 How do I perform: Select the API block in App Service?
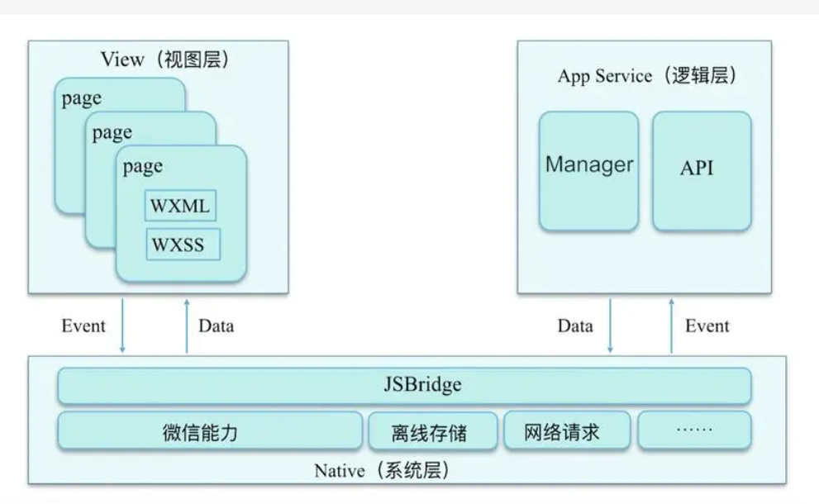point(702,171)
